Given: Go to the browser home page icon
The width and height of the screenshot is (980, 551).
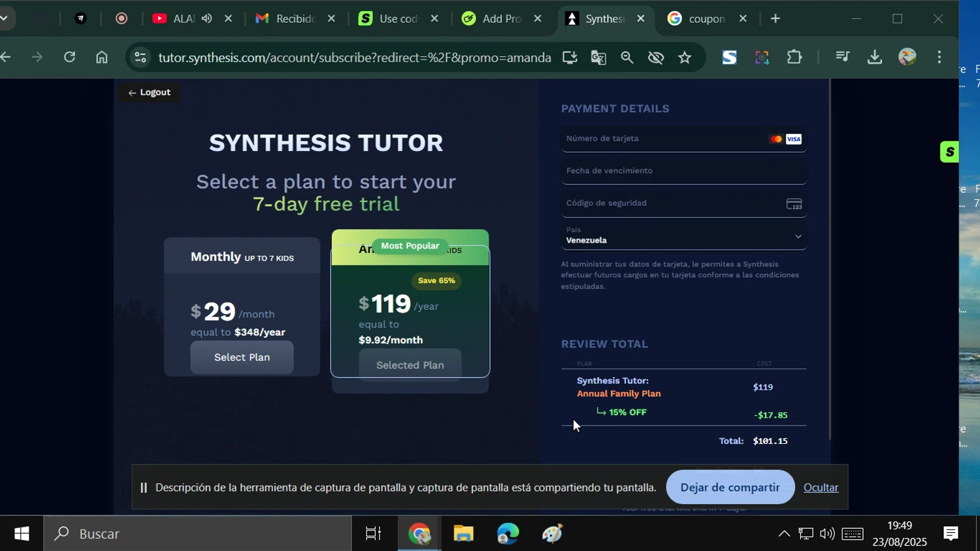Looking at the screenshot, I should pyautogui.click(x=102, y=57).
